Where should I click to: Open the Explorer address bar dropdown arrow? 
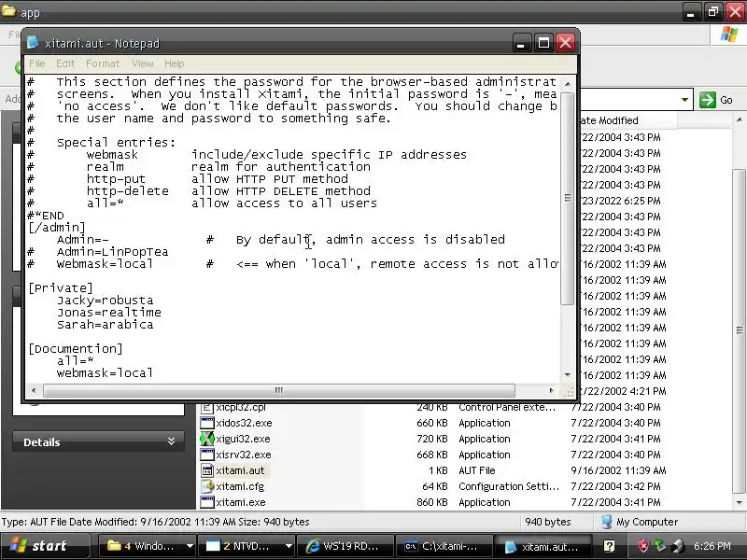click(x=684, y=100)
